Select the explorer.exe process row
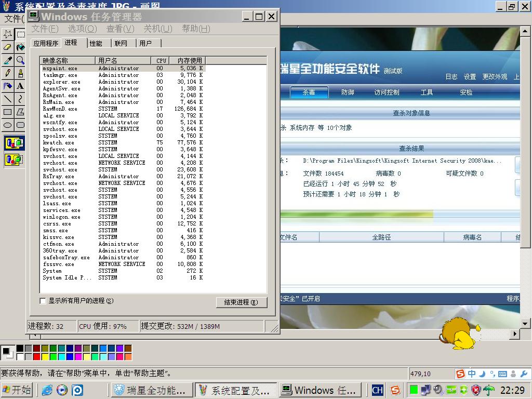 coord(123,82)
